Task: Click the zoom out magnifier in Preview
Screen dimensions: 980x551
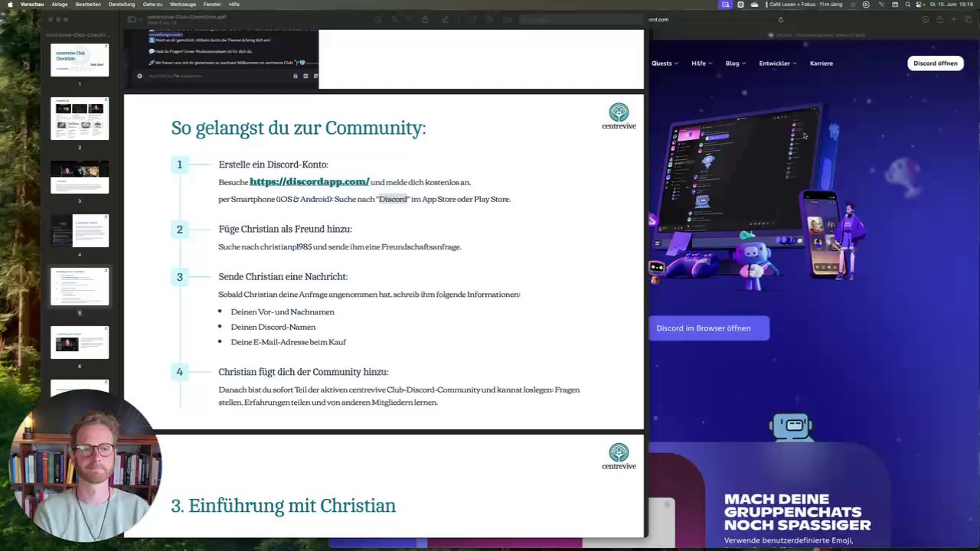Action: pos(394,19)
